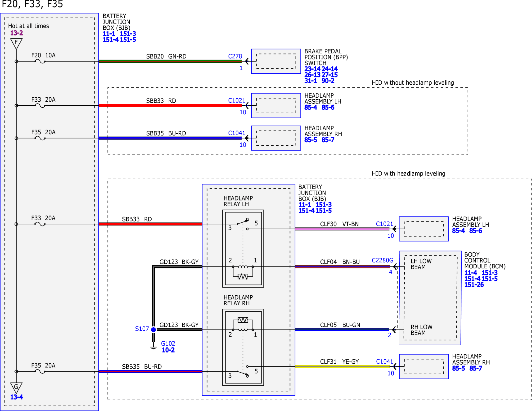Viewport: 532px width, 411px height.
Task: Open the 27-15 reference link
Action: (x=329, y=75)
